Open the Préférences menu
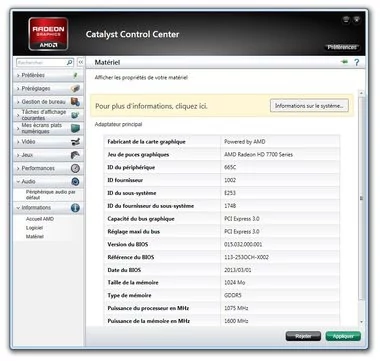The image size is (380, 361). (342, 47)
